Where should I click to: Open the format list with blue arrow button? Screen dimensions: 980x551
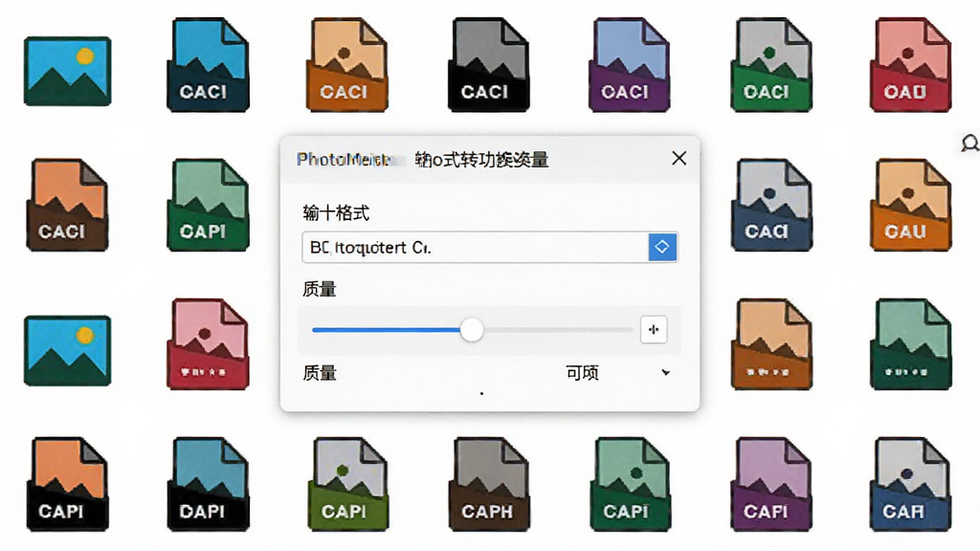pyautogui.click(x=662, y=248)
